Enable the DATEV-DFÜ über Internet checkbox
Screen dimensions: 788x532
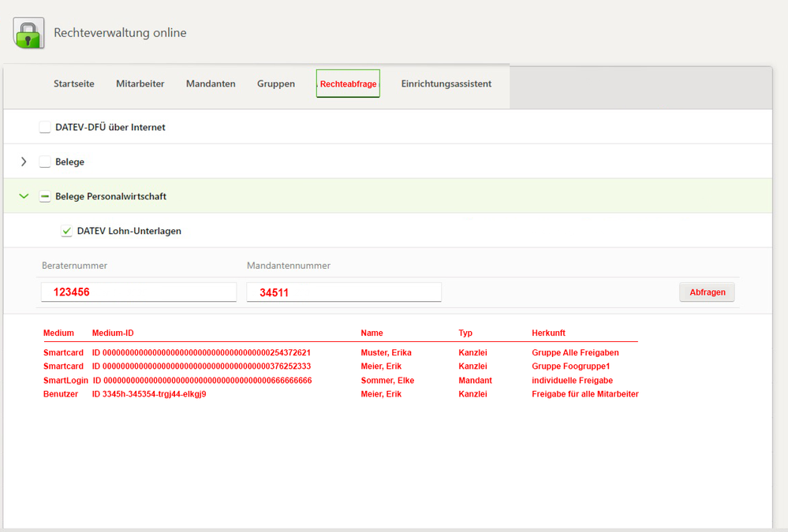pos(45,127)
